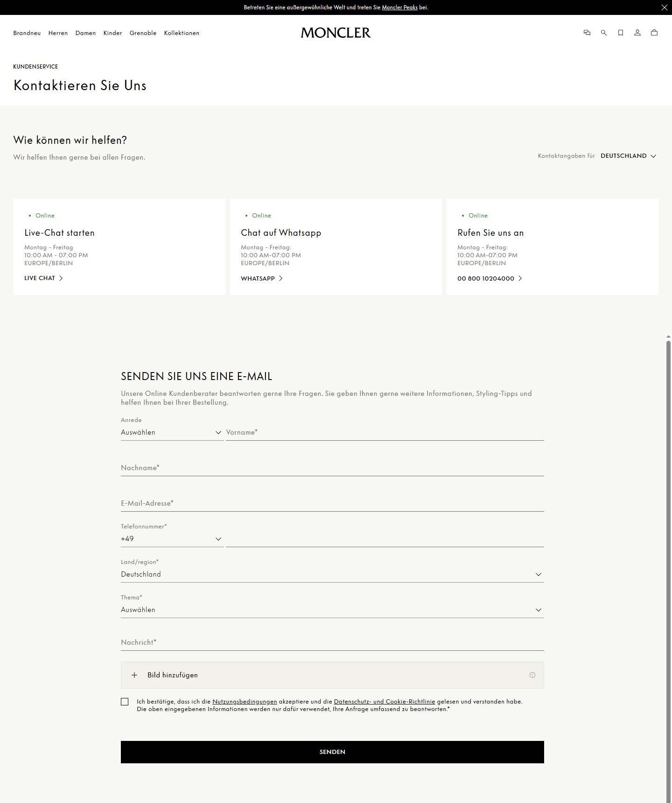This screenshot has width=672, height=803.
Task: Open the +49 phone prefix dropdown
Action: click(x=172, y=539)
